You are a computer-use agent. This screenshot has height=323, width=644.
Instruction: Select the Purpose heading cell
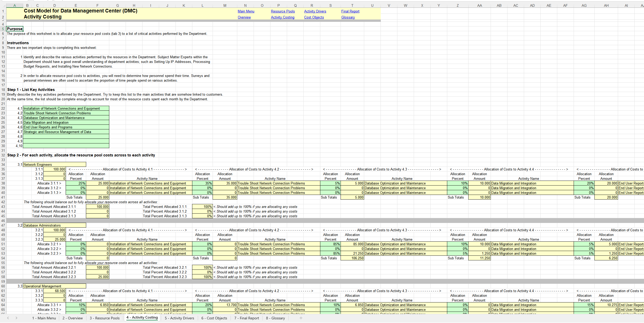point(15,29)
